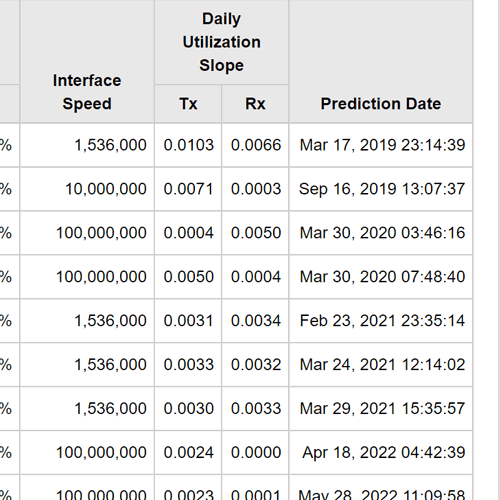Viewport: 500px width, 500px height.
Task: Select the Daily Utilization Slope header
Action: point(222,42)
